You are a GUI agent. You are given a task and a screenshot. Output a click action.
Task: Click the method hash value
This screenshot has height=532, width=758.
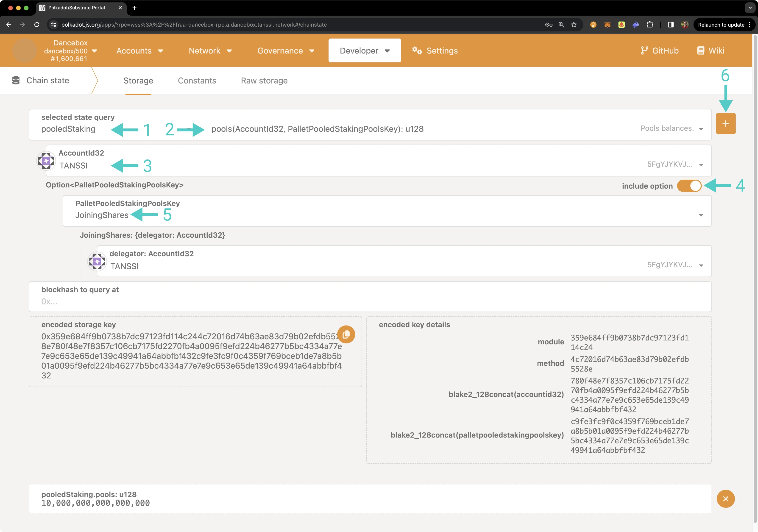[629, 364]
